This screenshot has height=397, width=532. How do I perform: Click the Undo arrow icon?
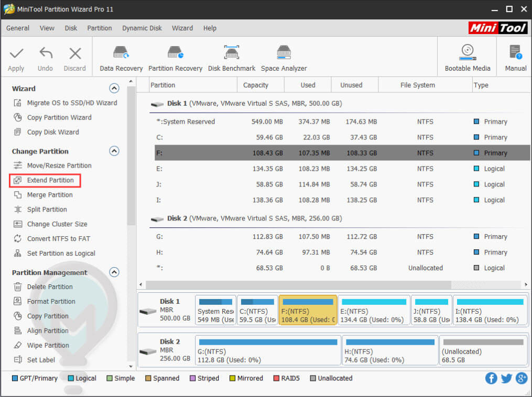(46, 53)
